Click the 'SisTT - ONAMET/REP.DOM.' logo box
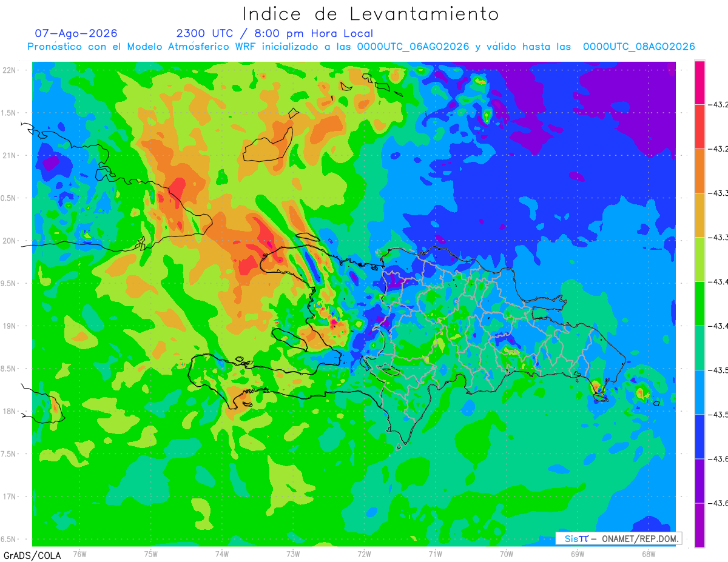Image resolution: width=728 pixels, height=562 pixels. tap(618, 538)
